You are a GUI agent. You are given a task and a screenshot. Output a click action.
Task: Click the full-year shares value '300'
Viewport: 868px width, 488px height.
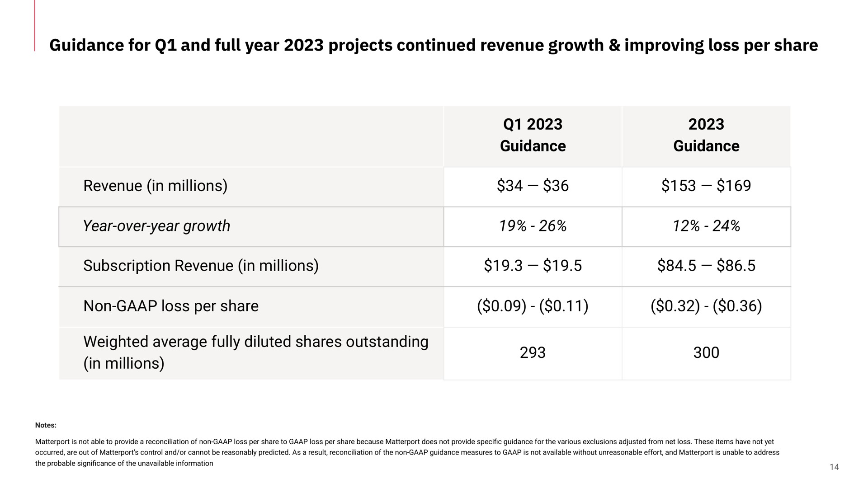pyautogui.click(x=706, y=353)
